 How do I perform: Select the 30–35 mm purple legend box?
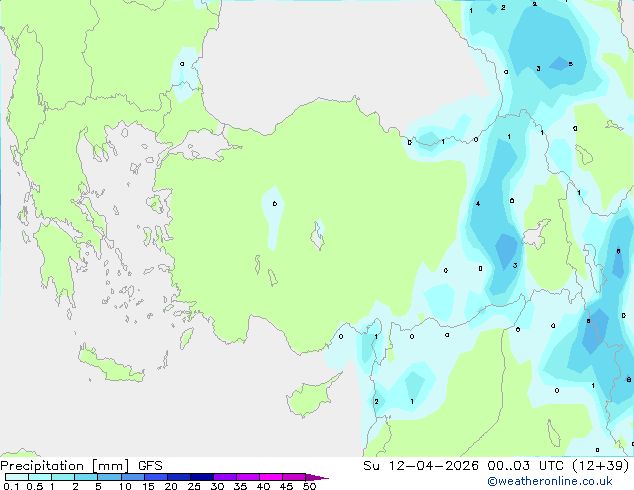click(x=224, y=477)
